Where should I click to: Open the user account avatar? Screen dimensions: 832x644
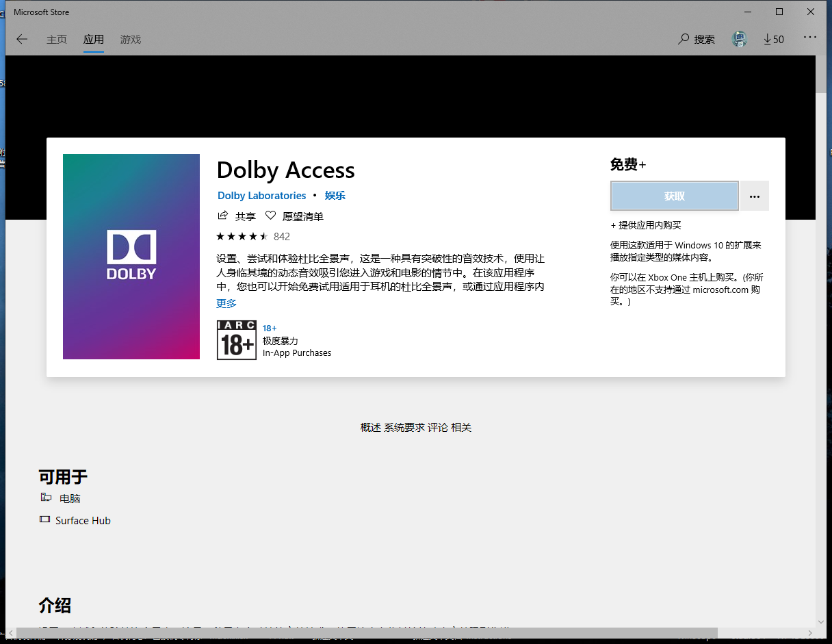pyautogui.click(x=739, y=39)
